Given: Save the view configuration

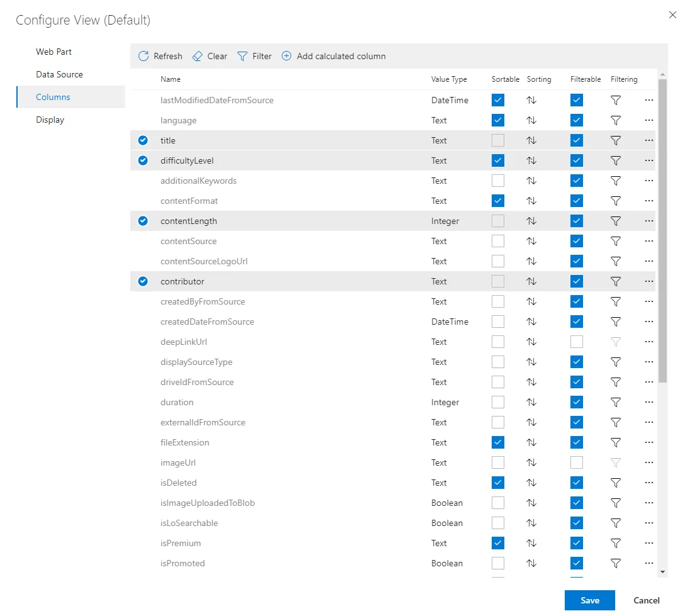Looking at the screenshot, I should click(589, 600).
